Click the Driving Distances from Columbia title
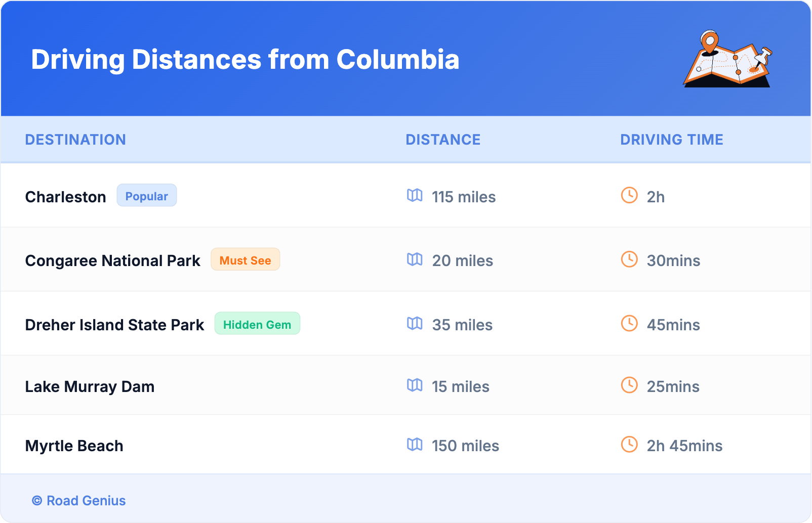812x523 pixels. 245,60
